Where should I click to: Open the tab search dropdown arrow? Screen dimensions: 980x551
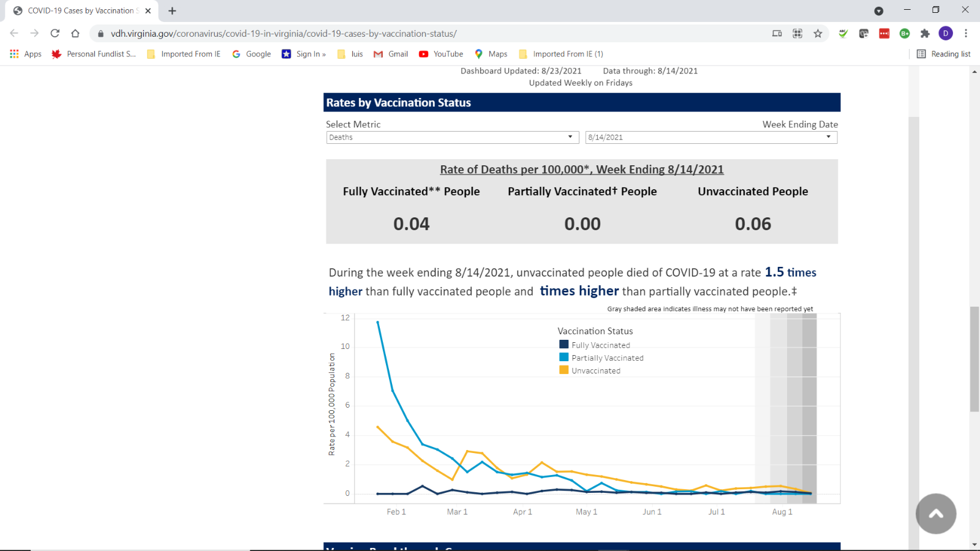pos(878,10)
